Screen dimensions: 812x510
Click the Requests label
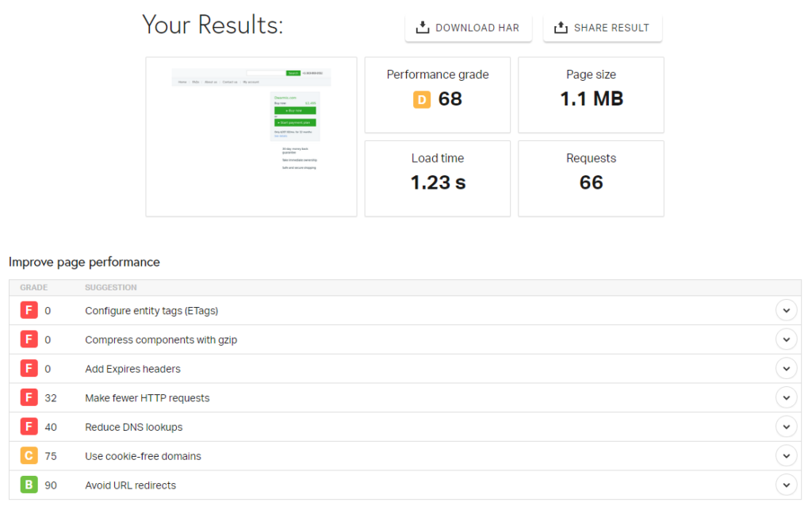(x=591, y=158)
